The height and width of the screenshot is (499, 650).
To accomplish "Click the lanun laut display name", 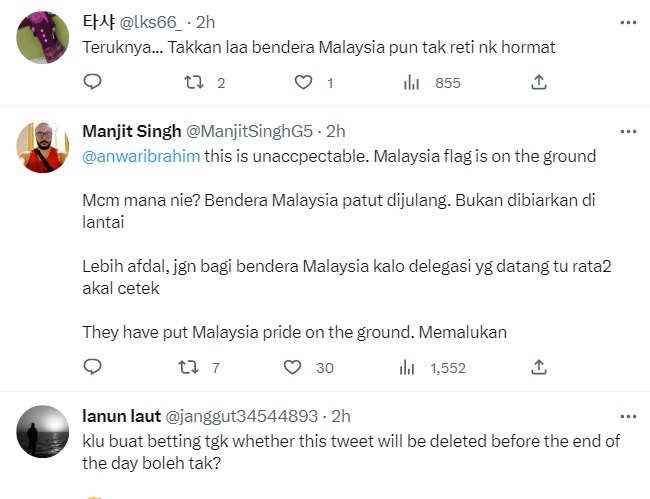I will (x=117, y=416).
